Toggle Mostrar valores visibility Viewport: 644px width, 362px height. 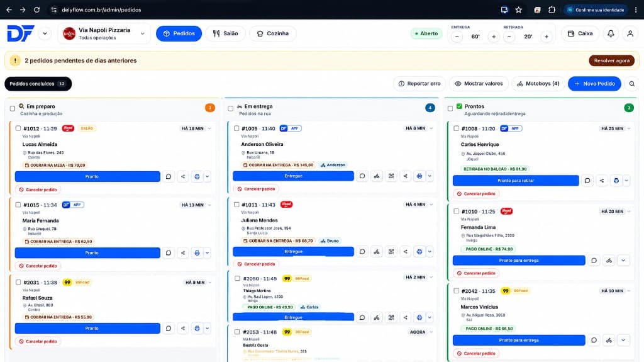(479, 84)
